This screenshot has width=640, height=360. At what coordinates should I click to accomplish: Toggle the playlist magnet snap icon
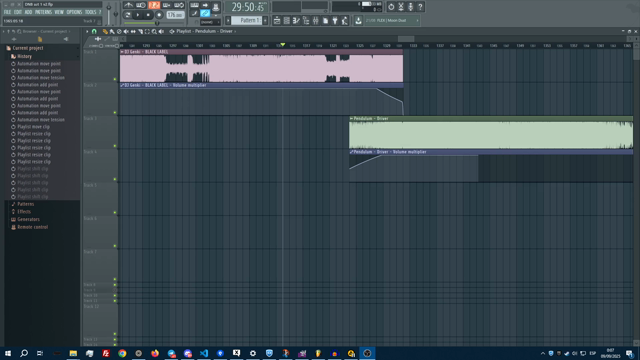[x=94, y=31]
